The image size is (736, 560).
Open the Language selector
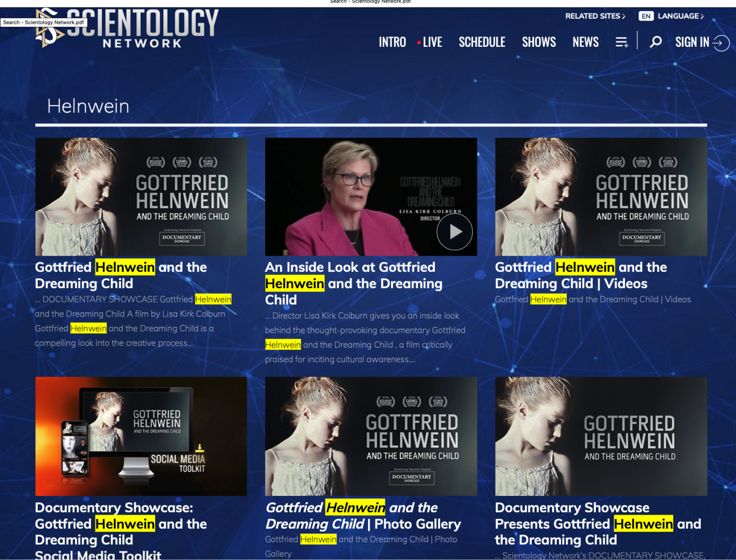[681, 16]
